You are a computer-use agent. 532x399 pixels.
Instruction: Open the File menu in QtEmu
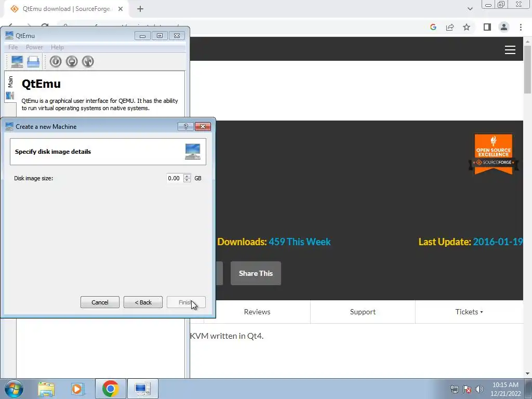pyautogui.click(x=13, y=47)
